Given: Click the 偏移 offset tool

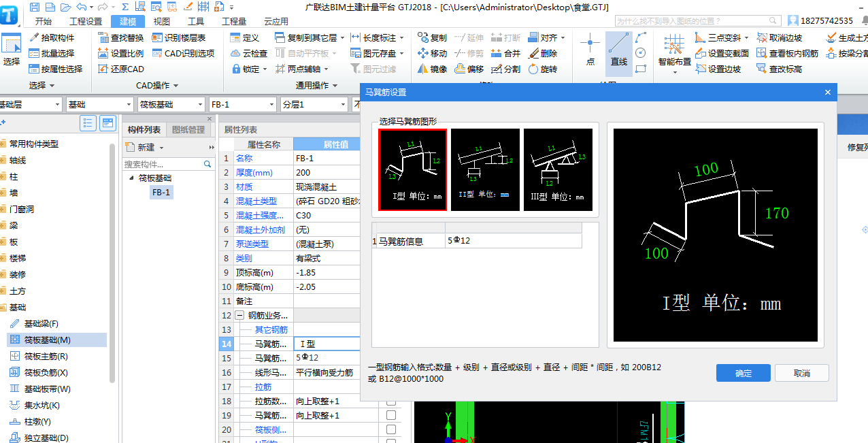Looking at the screenshot, I should click(x=469, y=69).
